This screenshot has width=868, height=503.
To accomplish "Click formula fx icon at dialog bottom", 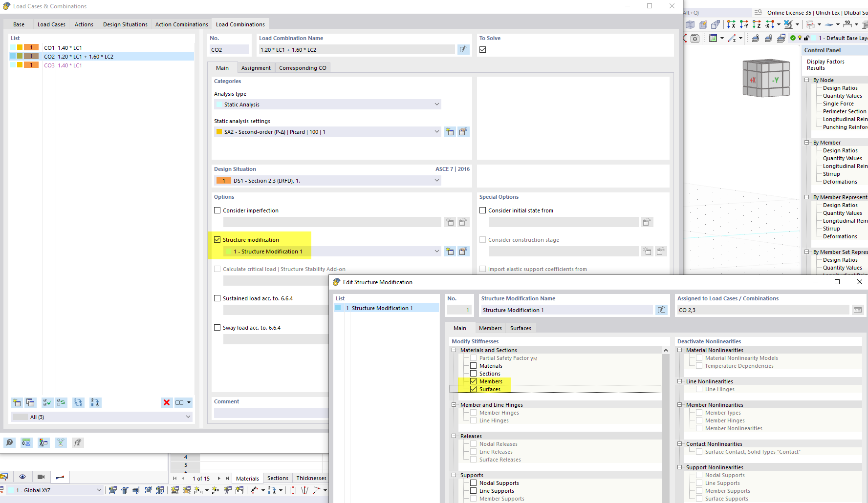I will 77,442.
